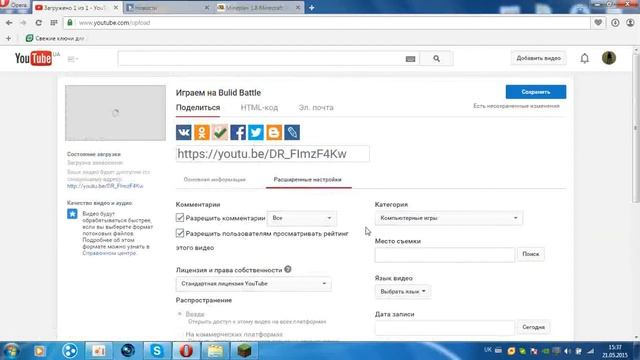Screen dimensions: 640x360
Task: Switch to the HTML-код tab
Action: (259, 108)
